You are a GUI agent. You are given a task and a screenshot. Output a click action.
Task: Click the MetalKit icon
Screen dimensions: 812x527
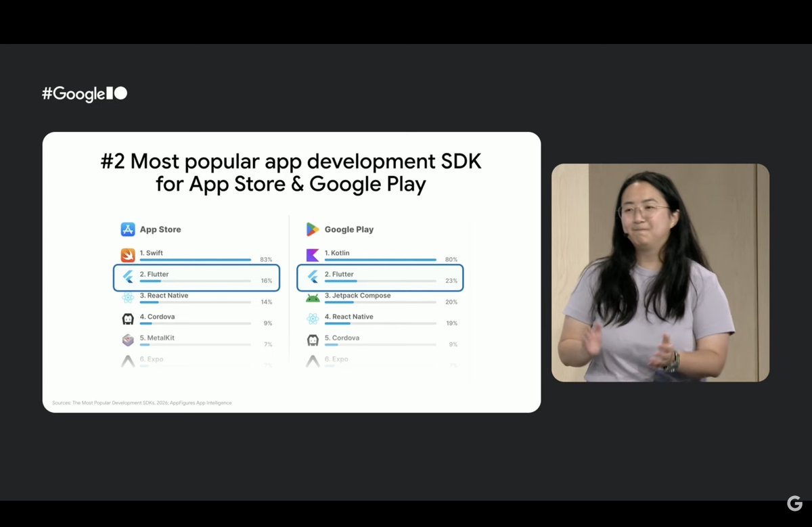point(128,340)
